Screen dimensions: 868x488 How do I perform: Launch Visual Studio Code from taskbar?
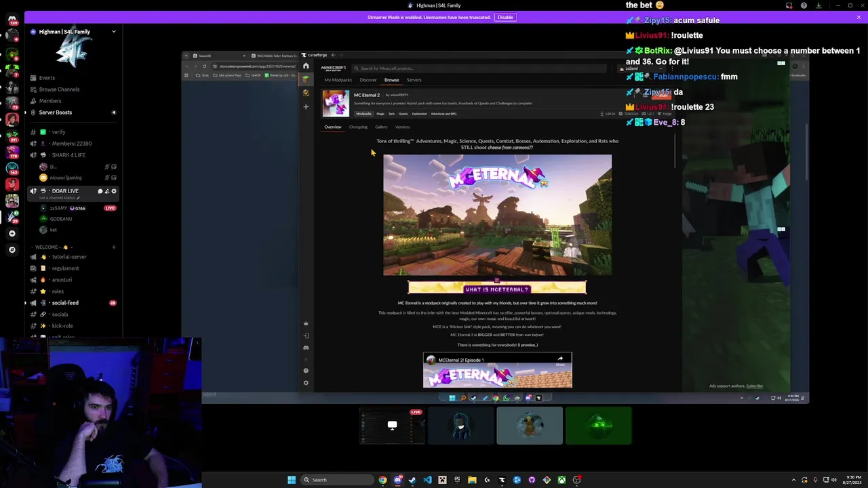tap(427, 480)
